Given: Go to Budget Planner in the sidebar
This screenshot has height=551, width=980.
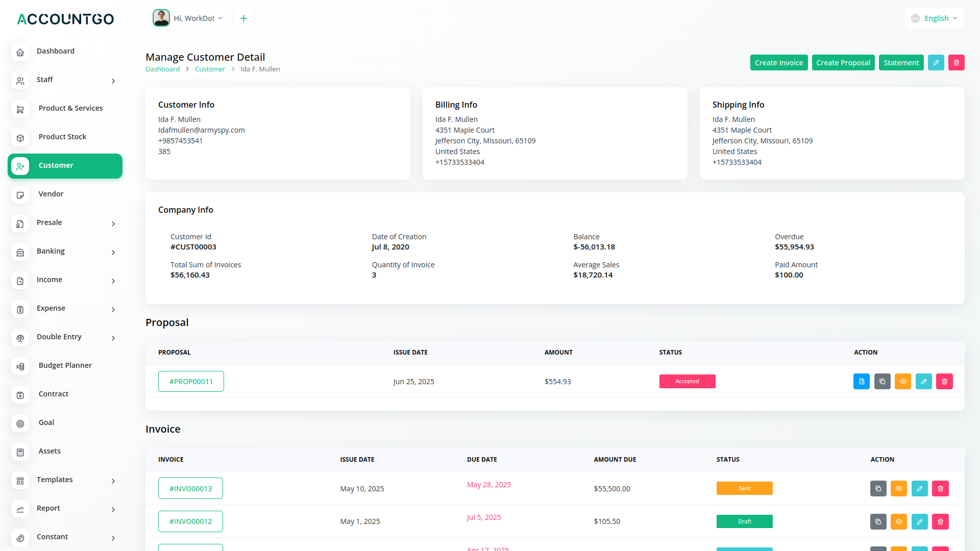Looking at the screenshot, I should 65,365.
